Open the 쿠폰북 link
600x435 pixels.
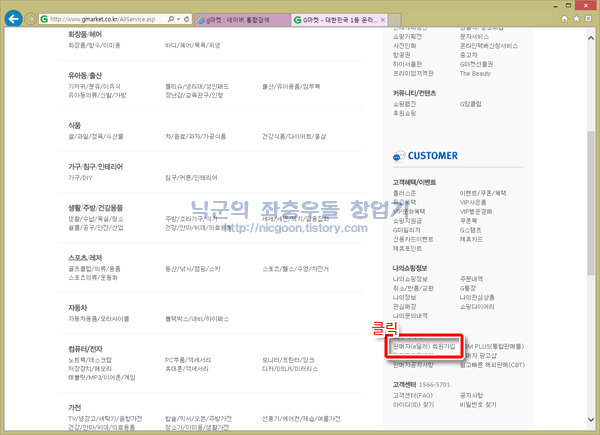point(468,220)
